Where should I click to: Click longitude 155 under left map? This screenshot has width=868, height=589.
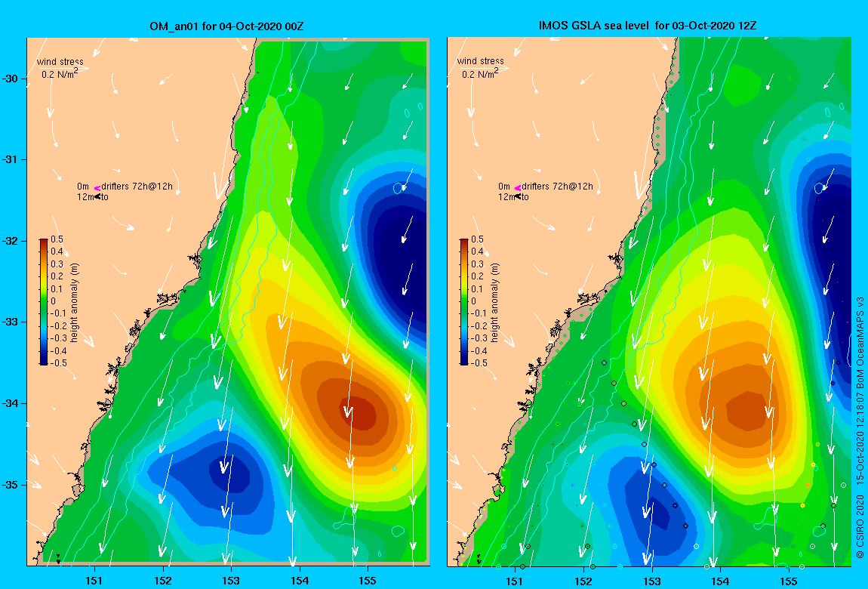[x=368, y=581]
